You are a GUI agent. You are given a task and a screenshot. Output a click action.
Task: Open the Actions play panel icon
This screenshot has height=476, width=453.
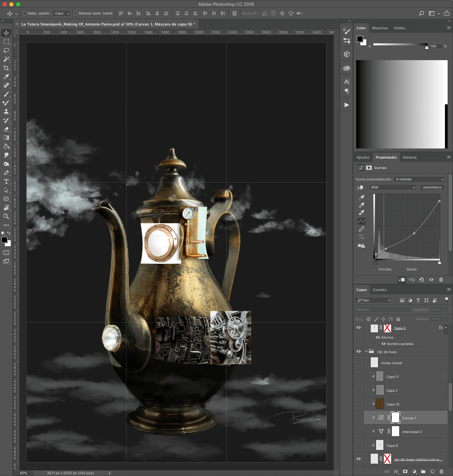pos(346,105)
